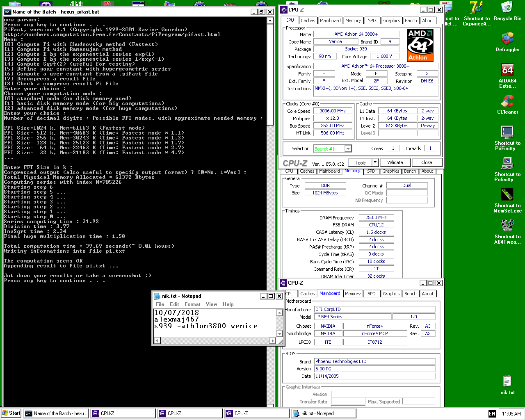
Task: Click the '1024 MBytes' memory size field
Action: coord(325,193)
